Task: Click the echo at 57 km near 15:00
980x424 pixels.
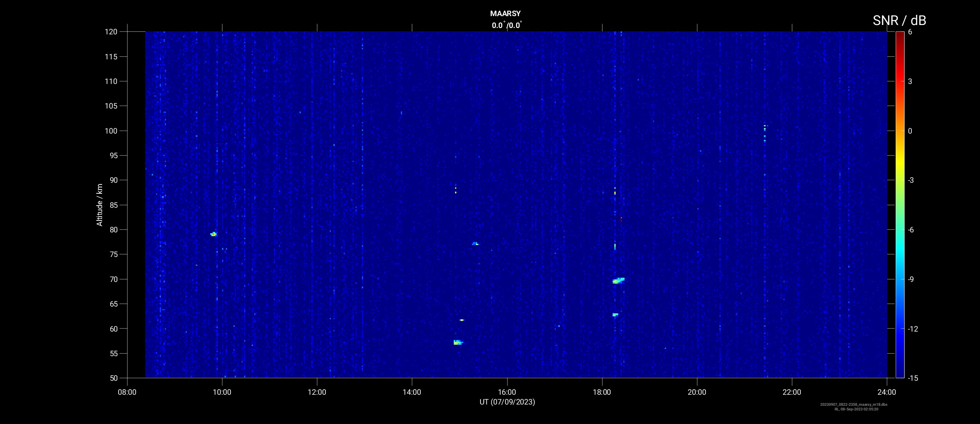Action: click(458, 342)
